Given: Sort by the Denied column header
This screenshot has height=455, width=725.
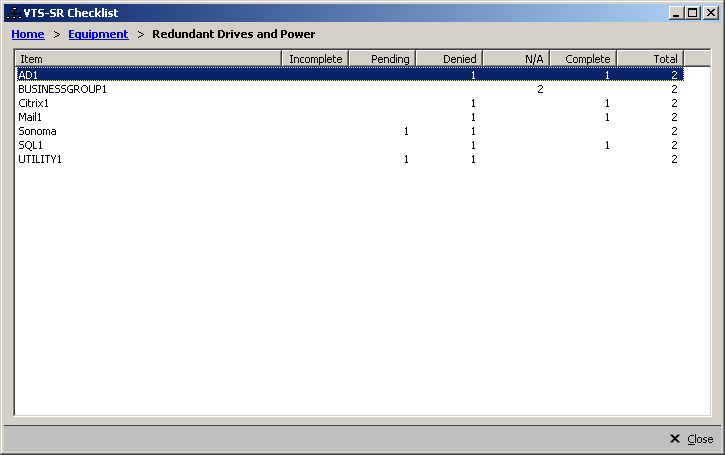Looking at the screenshot, I should click(x=449, y=59).
